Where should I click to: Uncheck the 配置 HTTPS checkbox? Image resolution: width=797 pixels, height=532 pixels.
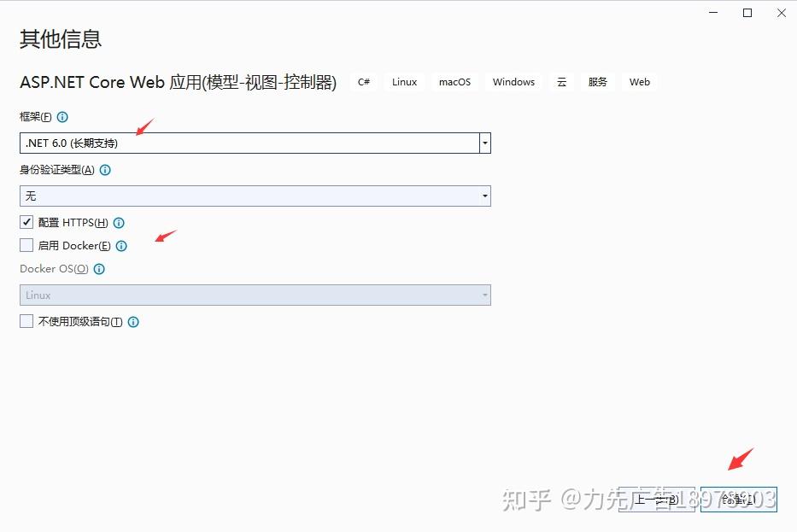(26, 222)
